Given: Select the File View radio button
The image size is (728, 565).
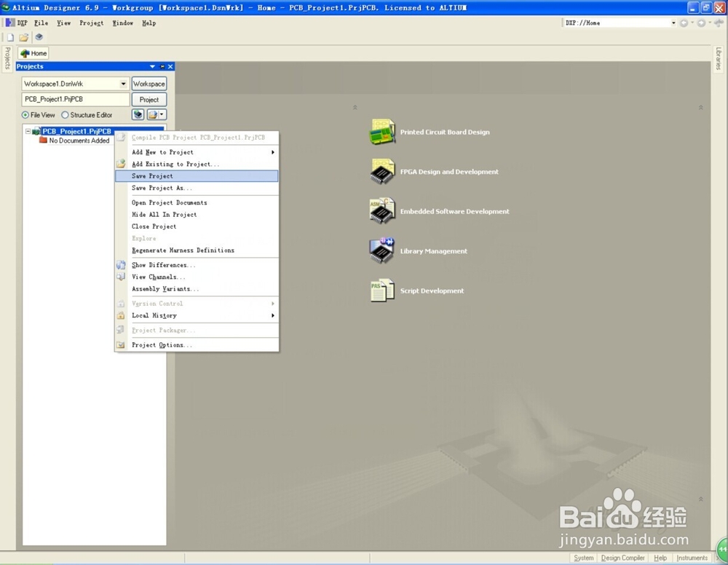Looking at the screenshot, I should (25, 114).
